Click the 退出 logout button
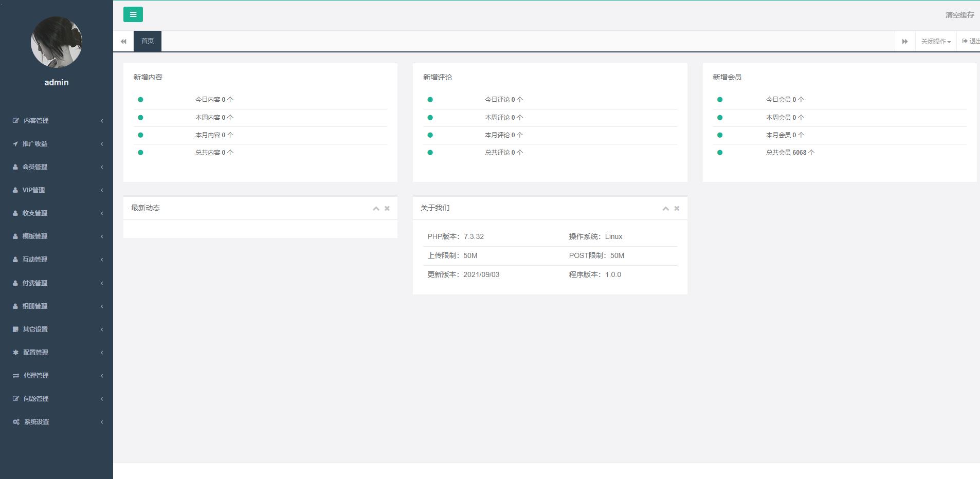The width and height of the screenshot is (980, 479). pyautogui.click(x=971, y=41)
